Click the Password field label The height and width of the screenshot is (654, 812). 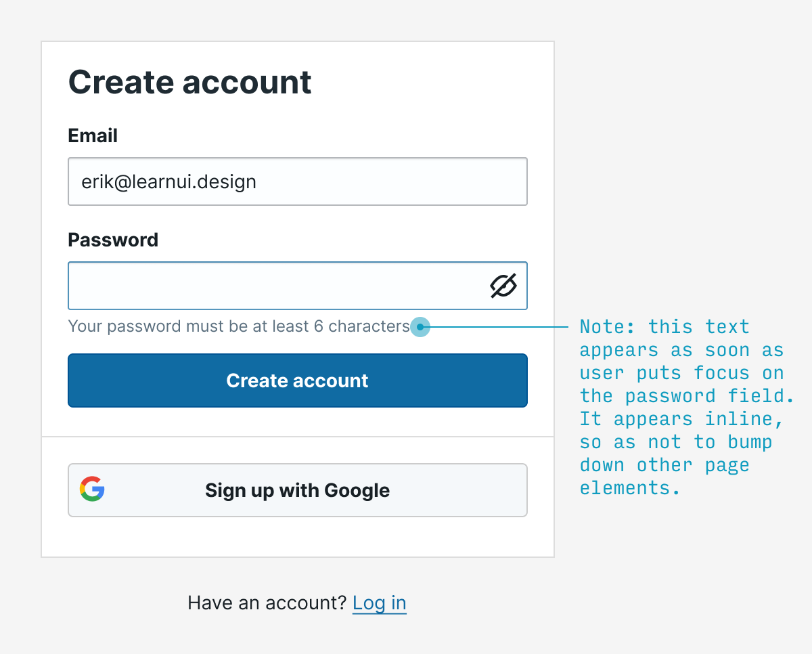click(113, 240)
